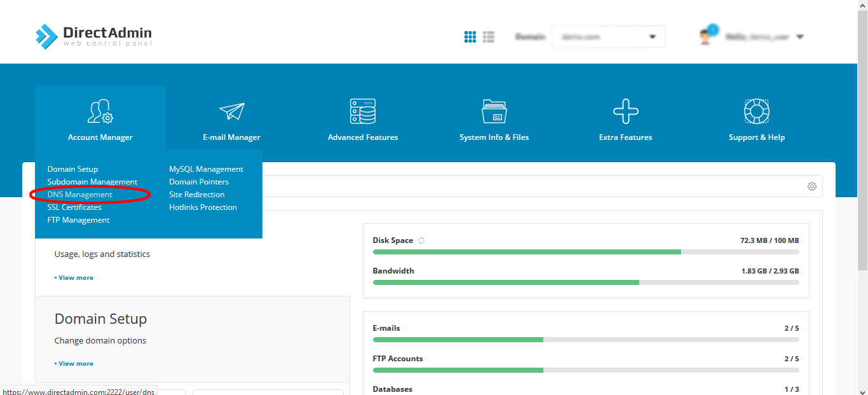Click the search bar settings gear

click(x=812, y=186)
